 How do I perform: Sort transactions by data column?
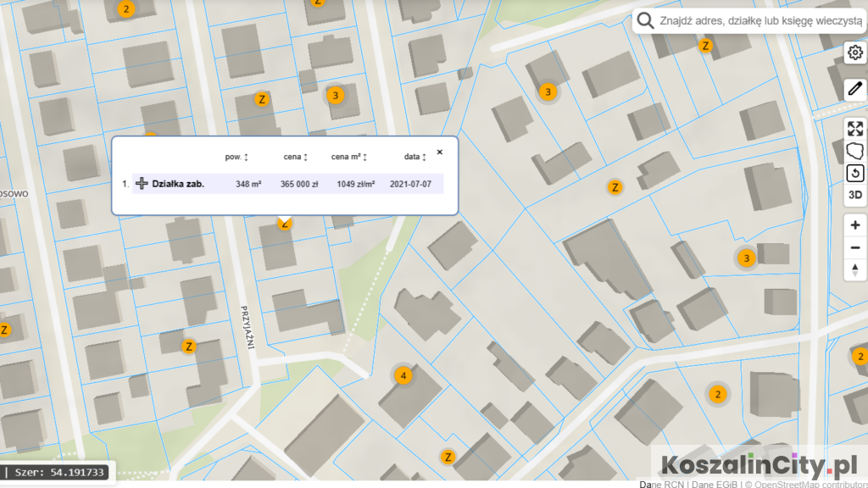(x=415, y=157)
